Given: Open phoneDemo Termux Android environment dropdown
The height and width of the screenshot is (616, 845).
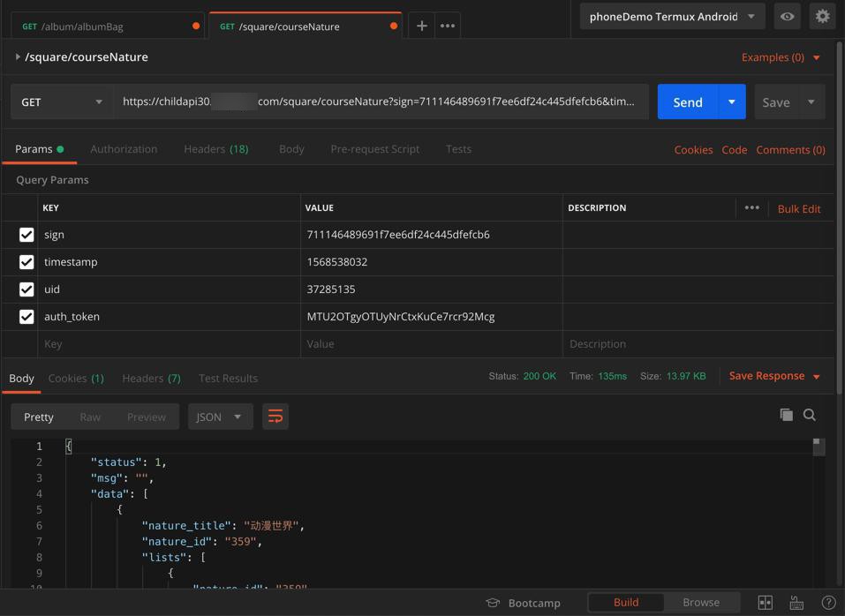Looking at the screenshot, I should (x=672, y=17).
